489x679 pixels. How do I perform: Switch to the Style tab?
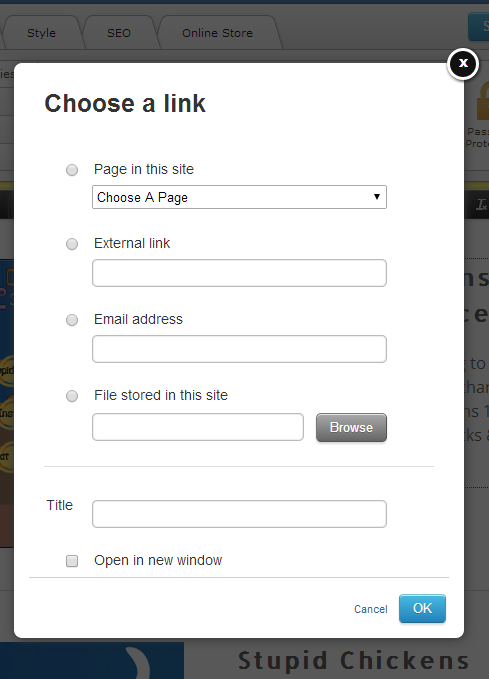pyautogui.click(x=42, y=33)
